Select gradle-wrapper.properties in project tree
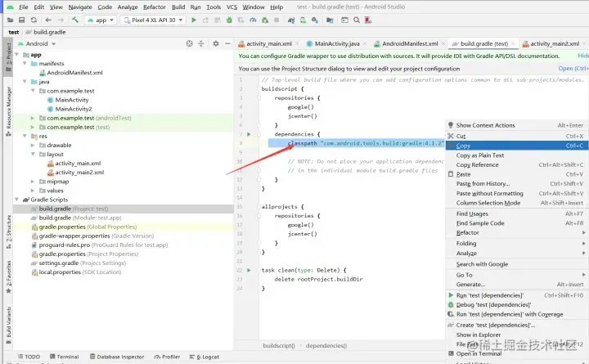589x364 pixels. tap(92, 236)
